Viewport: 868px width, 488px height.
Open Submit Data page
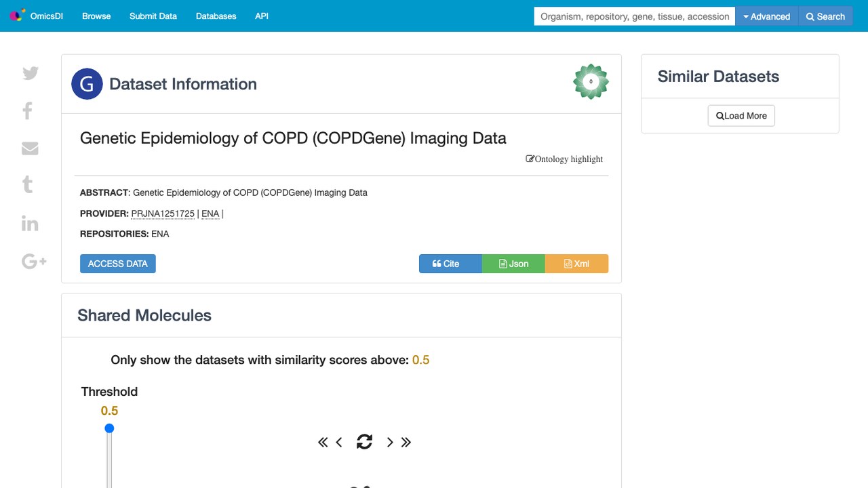[x=153, y=16]
